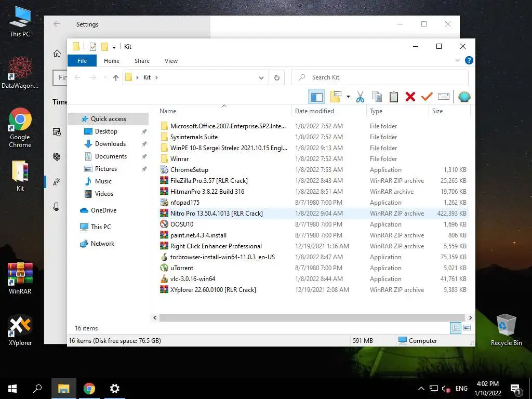The width and height of the screenshot is (532, 399).
Task: Click the Paste clipboard icon
Action: 394,97
